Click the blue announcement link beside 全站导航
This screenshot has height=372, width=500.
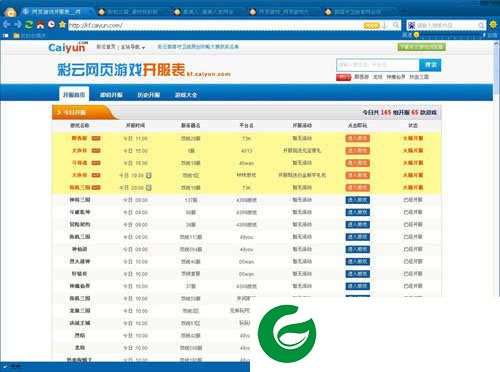[x=198, y=47]
